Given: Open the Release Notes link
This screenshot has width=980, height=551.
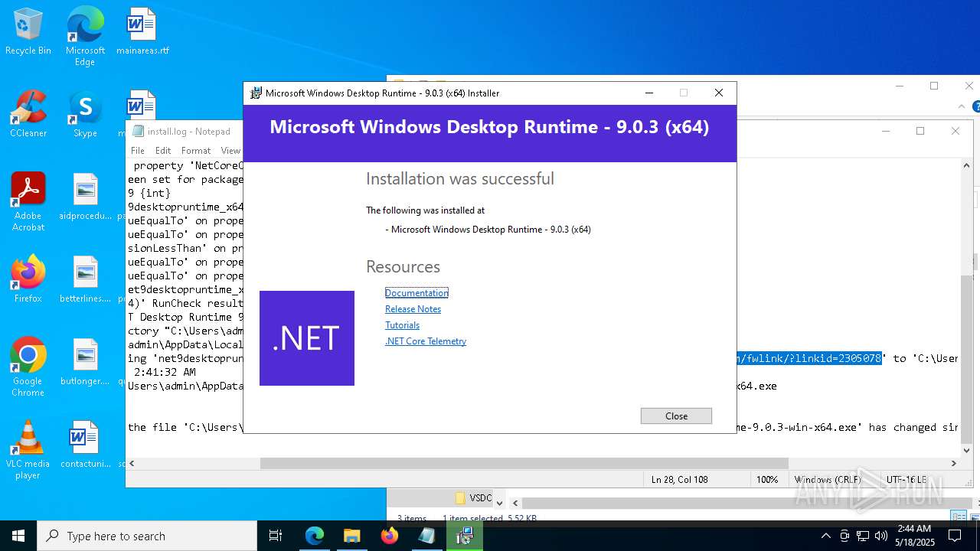Looking at the screenshot, I should pos(413,309).
